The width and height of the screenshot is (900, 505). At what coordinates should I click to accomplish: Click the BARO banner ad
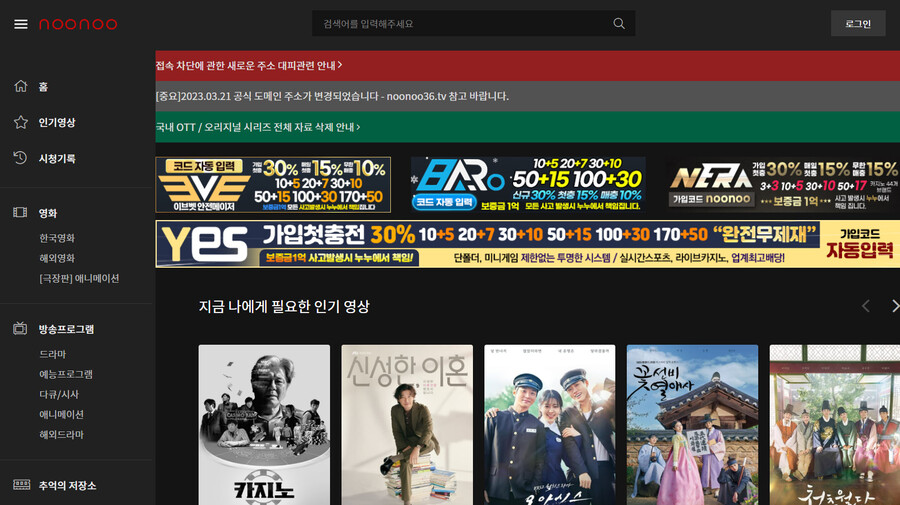tap(528, 185)
